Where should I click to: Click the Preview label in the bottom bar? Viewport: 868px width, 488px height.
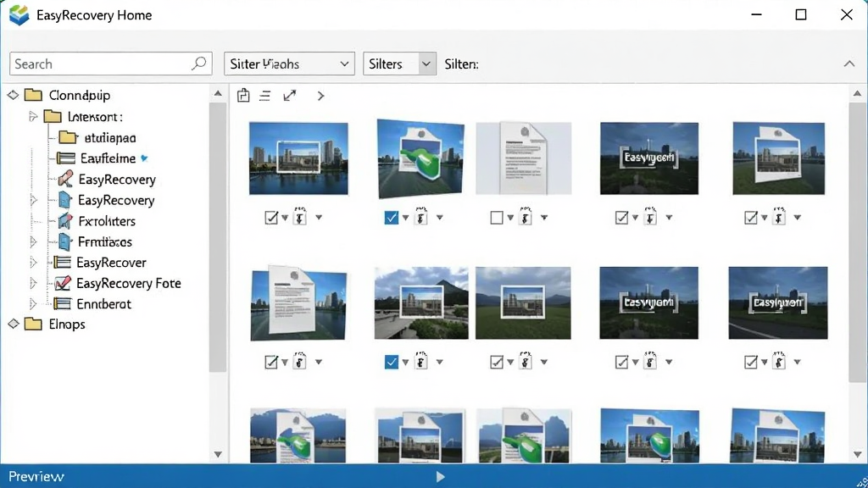click(x=36, y=476)
